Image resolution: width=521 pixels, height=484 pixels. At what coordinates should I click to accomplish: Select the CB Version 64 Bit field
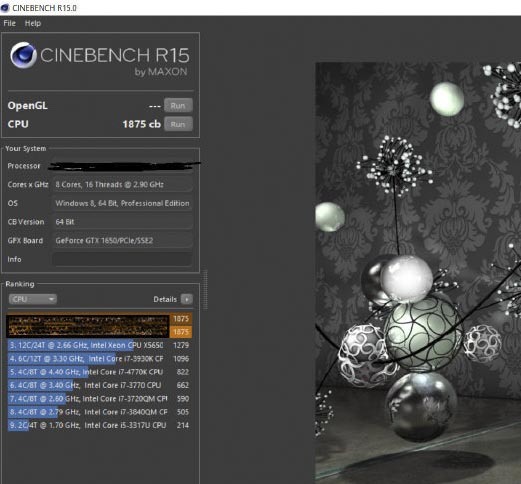122,222
